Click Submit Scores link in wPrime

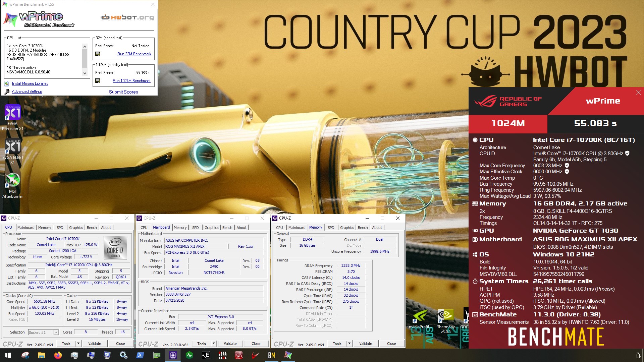click(x=123, y=92)
